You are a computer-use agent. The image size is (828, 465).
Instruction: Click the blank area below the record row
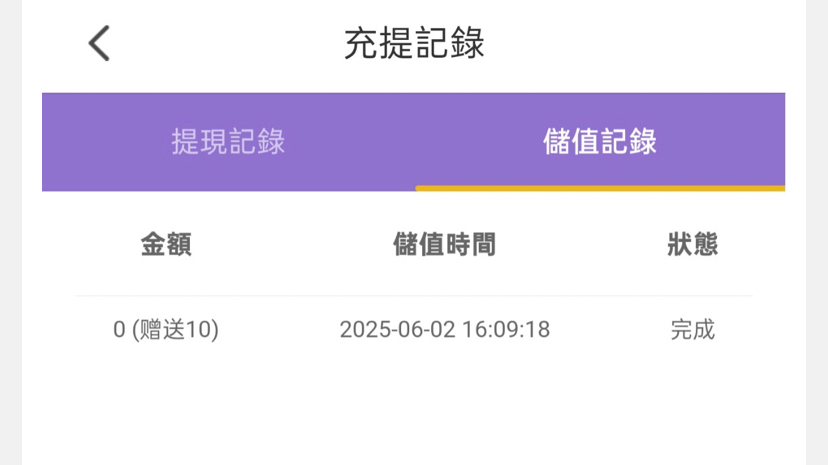point(414,410)
